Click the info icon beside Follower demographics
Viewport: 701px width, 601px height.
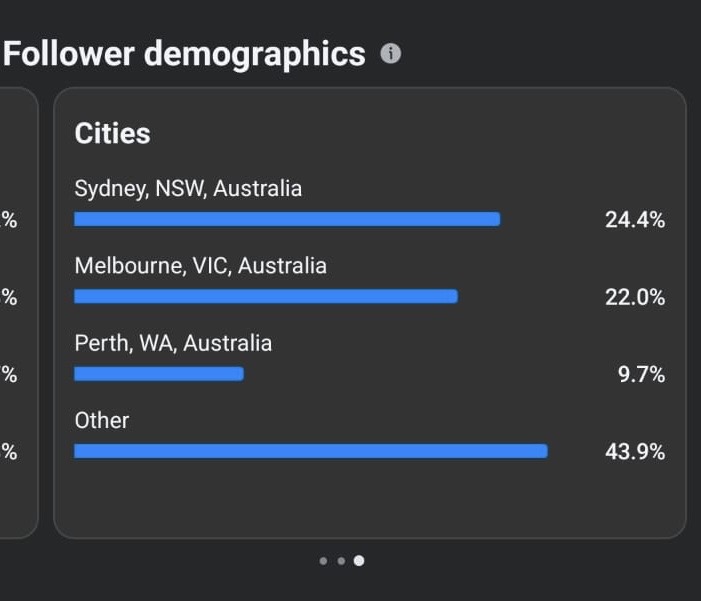coord(390,54)
